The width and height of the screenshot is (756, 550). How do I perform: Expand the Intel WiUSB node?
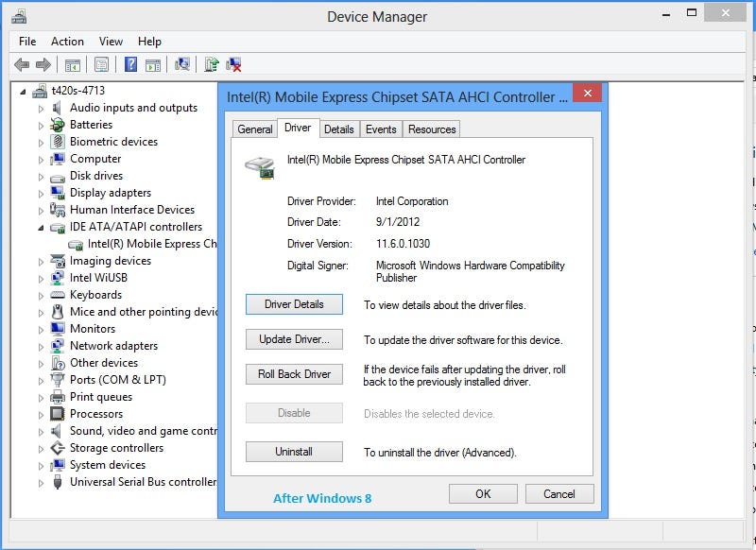click(41, 279)
